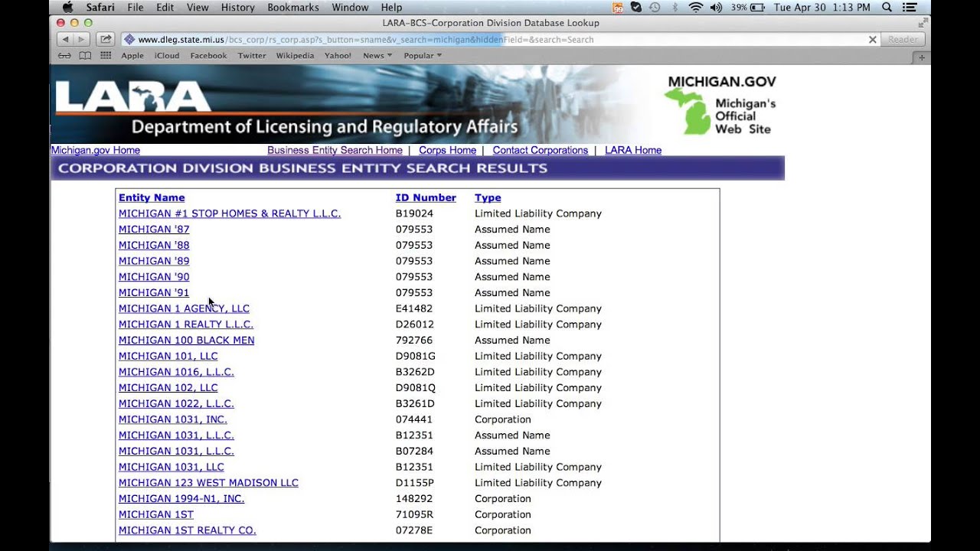Screen dimensions: 980x551
Task: Open the Wikipedia bookmark
Action: (x=295, y=55)
